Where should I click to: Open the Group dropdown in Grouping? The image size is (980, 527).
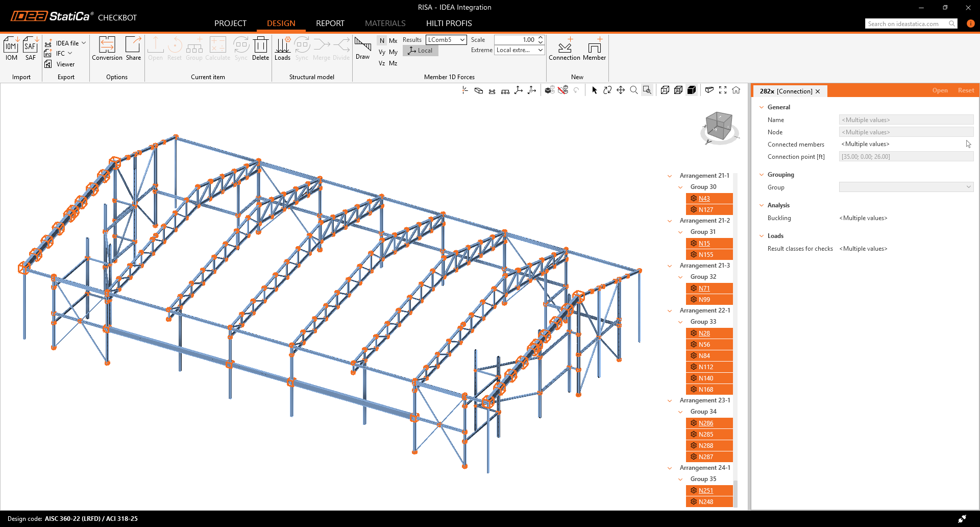pyautogui.click(x=906, y=187)
